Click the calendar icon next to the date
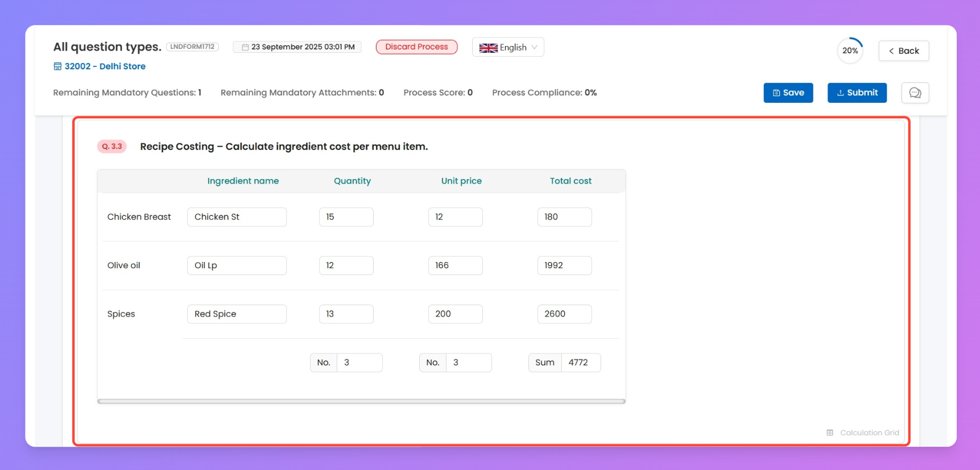The image size is (980, 470). (245, 47)
